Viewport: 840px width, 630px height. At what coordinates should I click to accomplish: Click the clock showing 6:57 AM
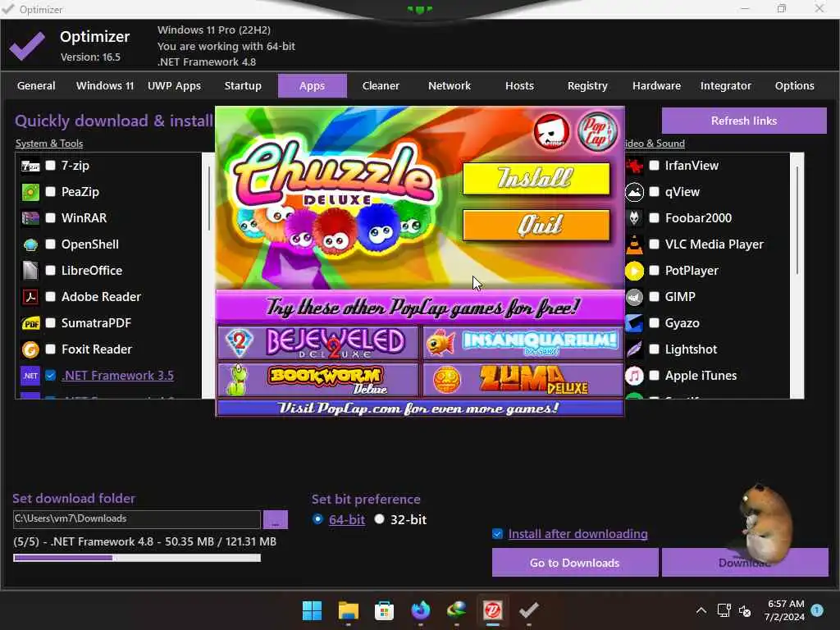pos(785,604)
